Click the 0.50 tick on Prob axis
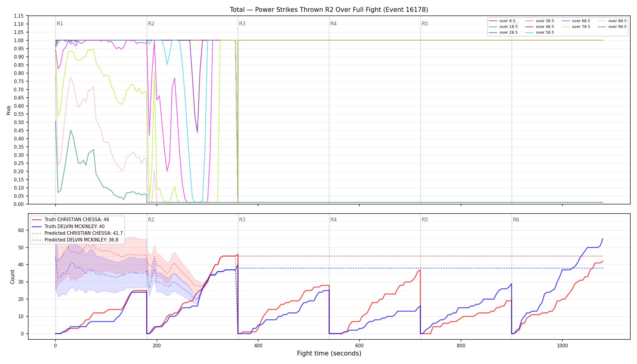Image resolution: width=637 pixels, height=364 pixels. tap(19, 122)
